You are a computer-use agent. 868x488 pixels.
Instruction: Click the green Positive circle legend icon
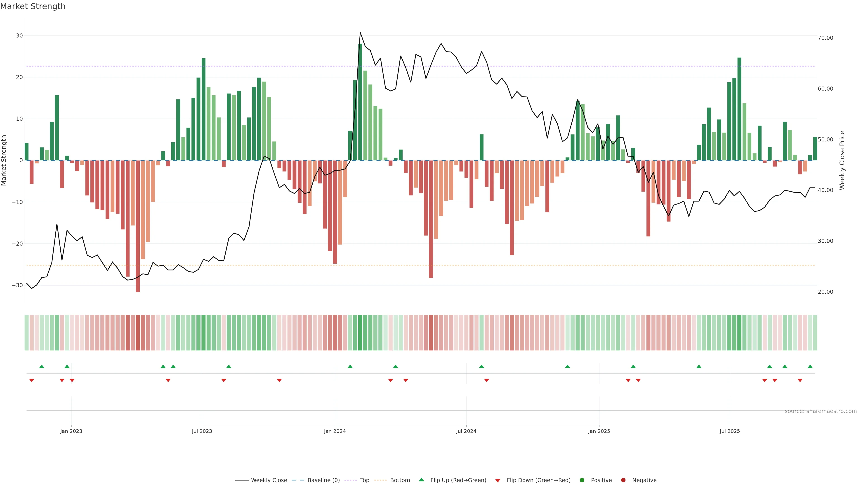click(582, 480)
